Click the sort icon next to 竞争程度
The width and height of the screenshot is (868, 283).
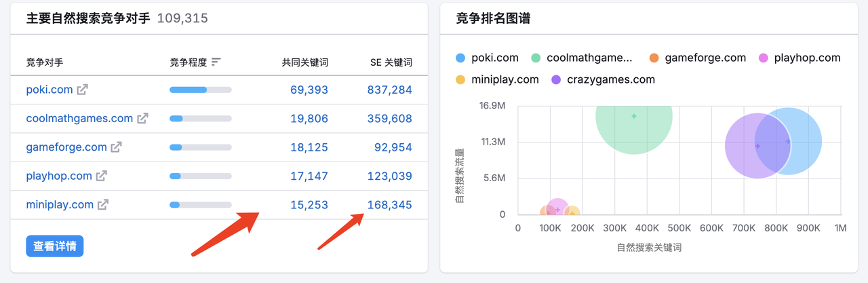tap(216, 62)
